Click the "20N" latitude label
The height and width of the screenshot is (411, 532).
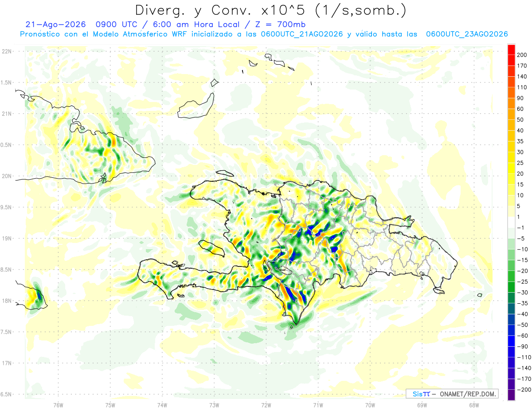pos(7,176)
